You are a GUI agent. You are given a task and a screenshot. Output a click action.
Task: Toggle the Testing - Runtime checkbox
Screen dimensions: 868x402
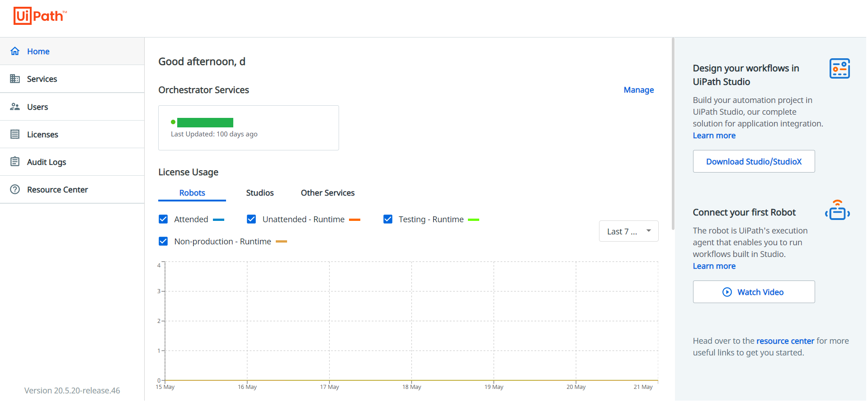pyautogui.click(x=388, y=219)
